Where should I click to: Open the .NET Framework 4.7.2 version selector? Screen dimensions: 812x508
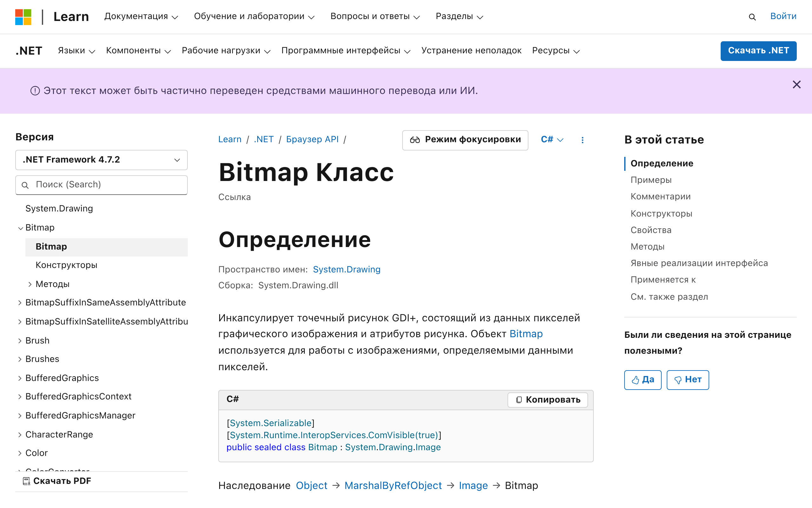click(101, 160)
